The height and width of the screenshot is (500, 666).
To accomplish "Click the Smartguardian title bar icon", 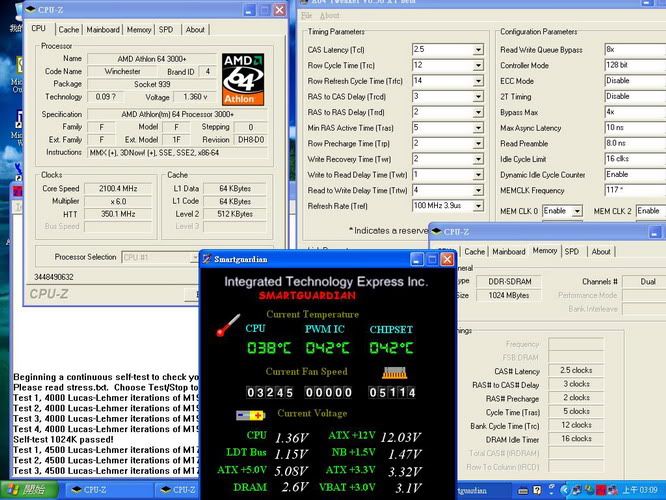I will point(207,259).
